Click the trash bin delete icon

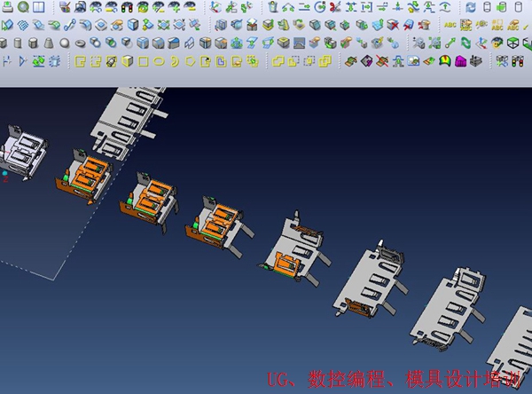(273, 7)
